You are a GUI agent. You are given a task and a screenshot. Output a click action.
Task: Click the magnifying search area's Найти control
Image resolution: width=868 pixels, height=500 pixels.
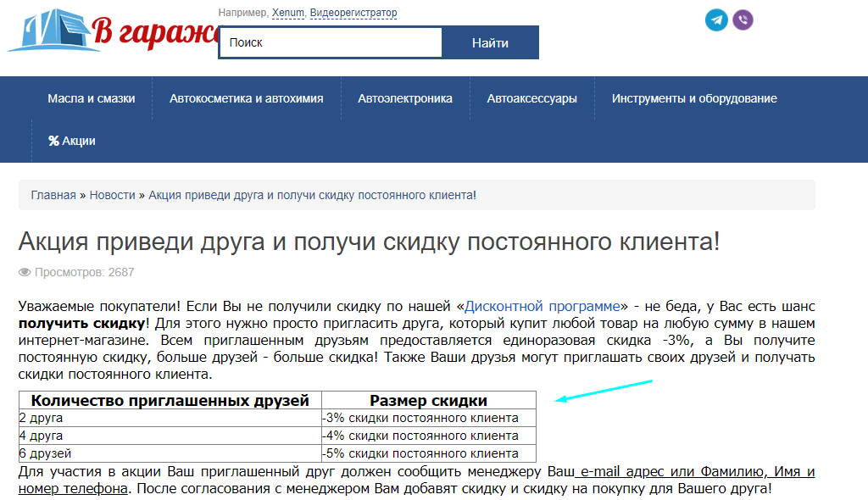pyautogui.click(x=490, y=42)
